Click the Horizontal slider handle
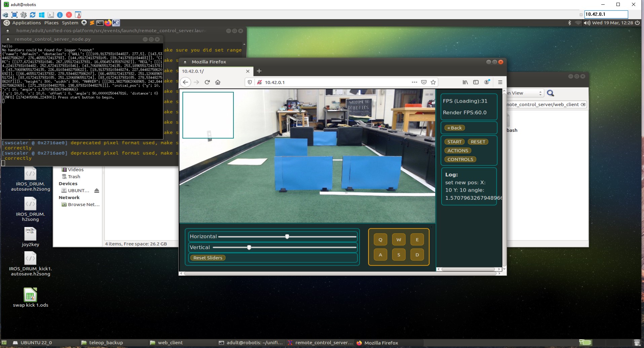The image size is (644, 348). pos(287,237)
